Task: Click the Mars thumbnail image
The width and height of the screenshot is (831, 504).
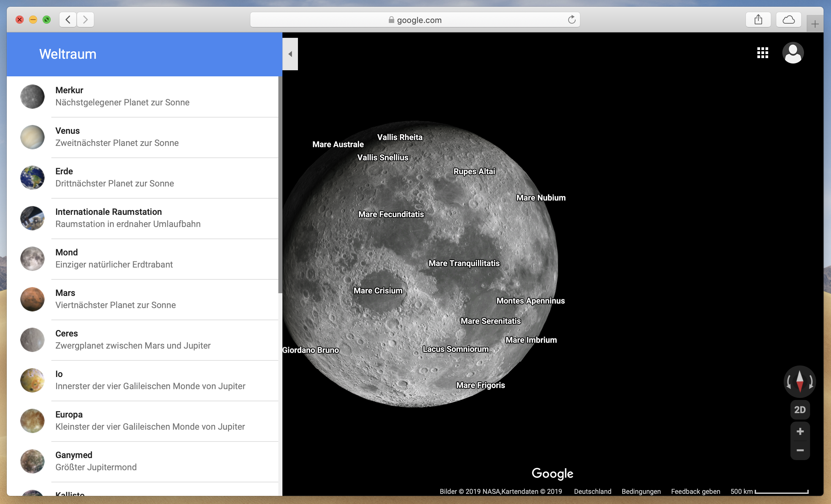Action: (32, 299)
